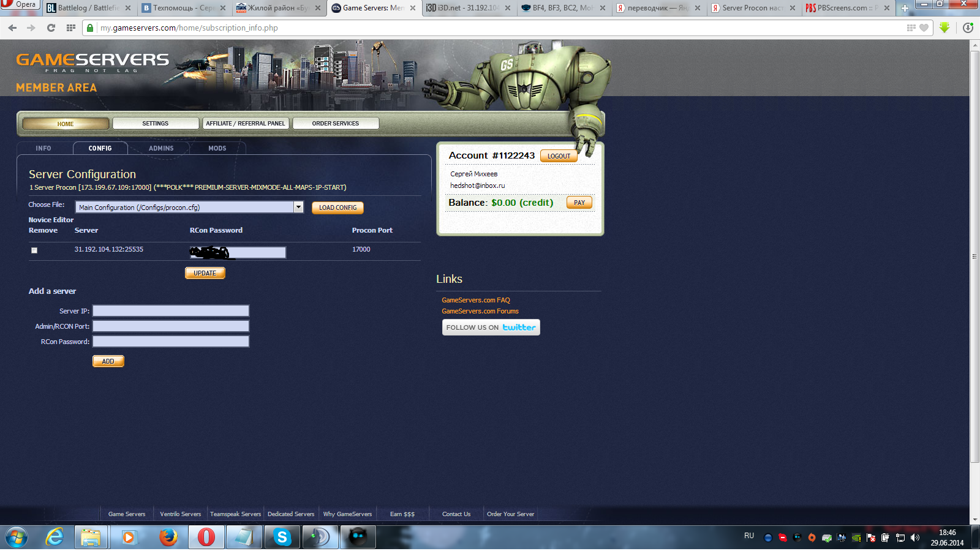Image resolution: width=980 pixels, height=551 pixels.
Task: Open Windows Start button
Action: (x=17, y=538)
